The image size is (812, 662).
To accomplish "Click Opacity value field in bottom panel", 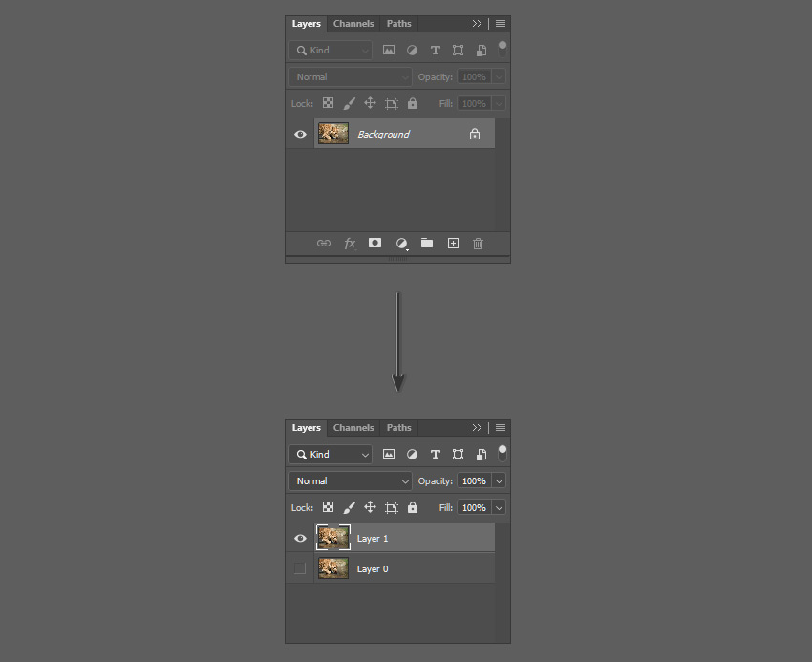I will pos(474,481).
